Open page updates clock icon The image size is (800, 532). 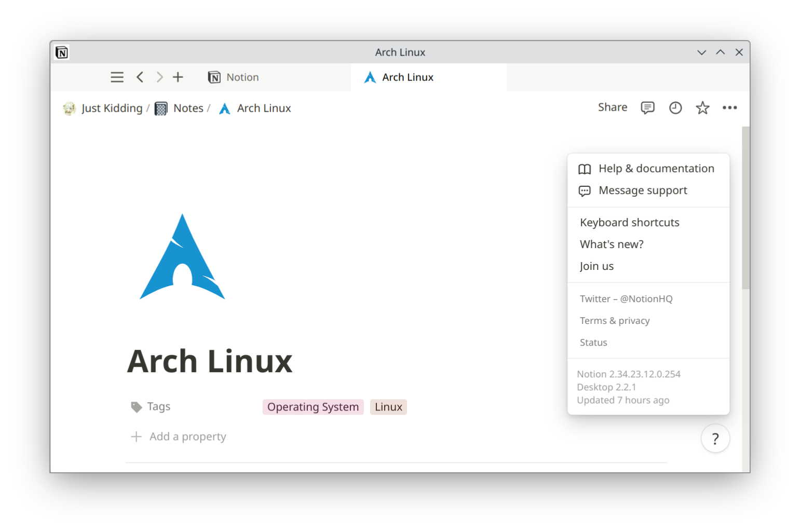[675, 107]
